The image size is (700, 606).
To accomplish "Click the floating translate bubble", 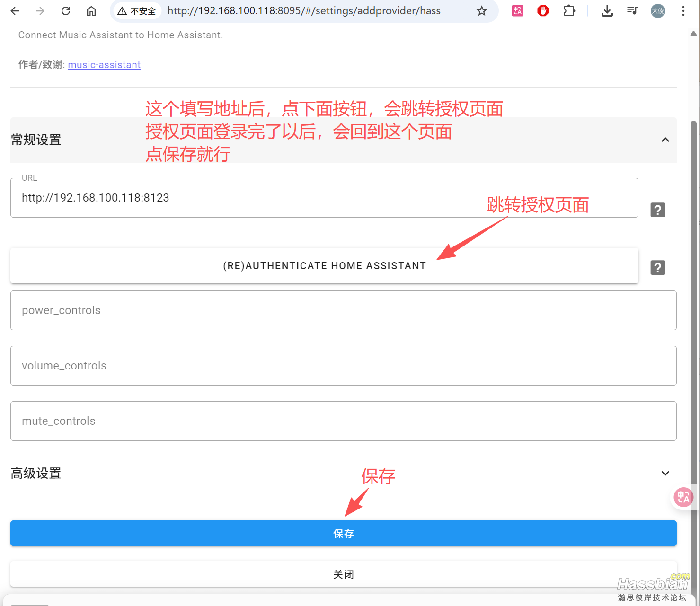I will pos(683,497).
